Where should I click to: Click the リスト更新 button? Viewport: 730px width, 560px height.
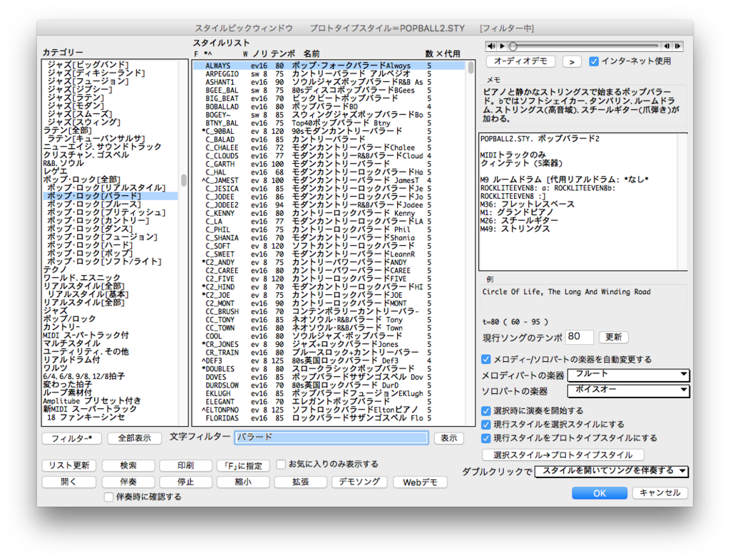tap(69, 465)
